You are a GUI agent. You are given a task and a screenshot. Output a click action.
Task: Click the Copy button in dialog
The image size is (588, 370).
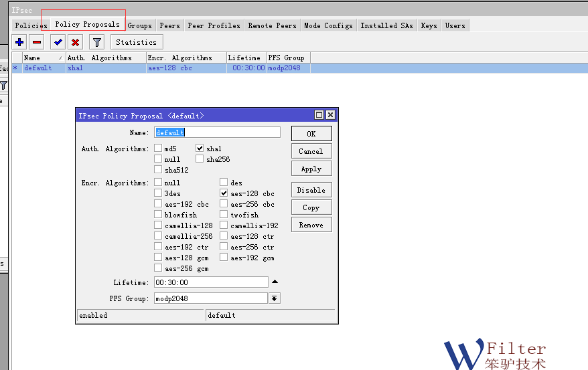pos(311,207)
